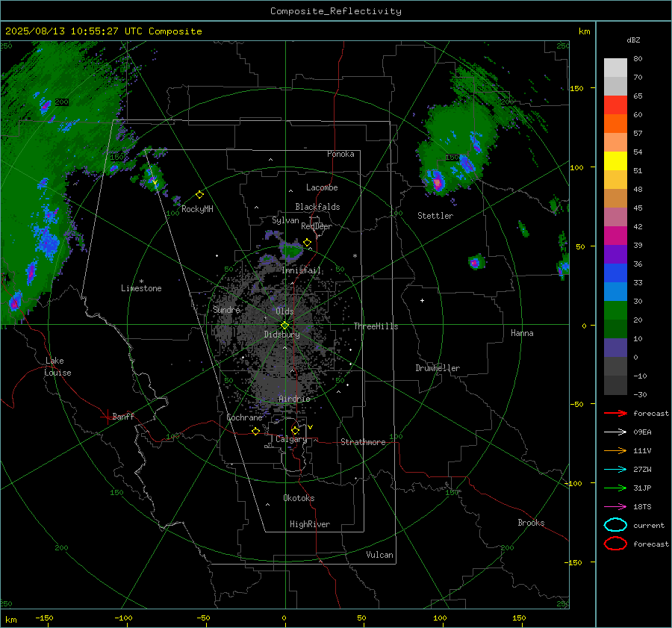Click the ThreeHills town label
The image size is (672, 628).
click(x=376, y=326)
